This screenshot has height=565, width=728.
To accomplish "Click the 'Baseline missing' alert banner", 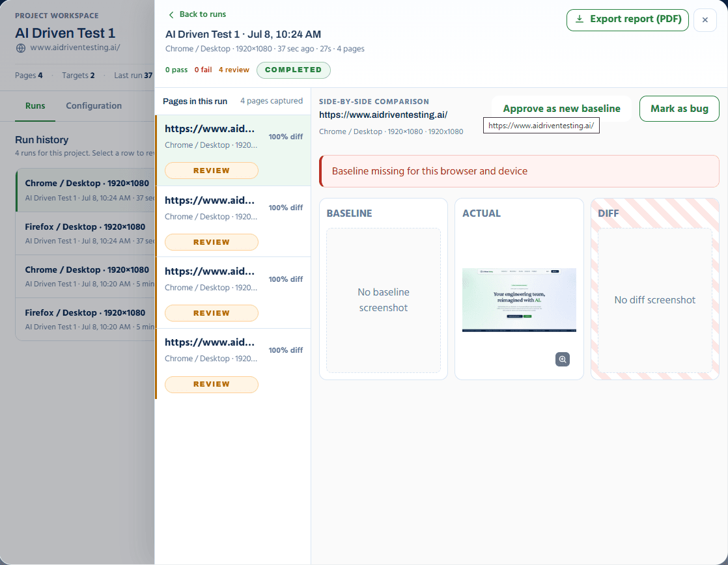I will pos(519,171).
